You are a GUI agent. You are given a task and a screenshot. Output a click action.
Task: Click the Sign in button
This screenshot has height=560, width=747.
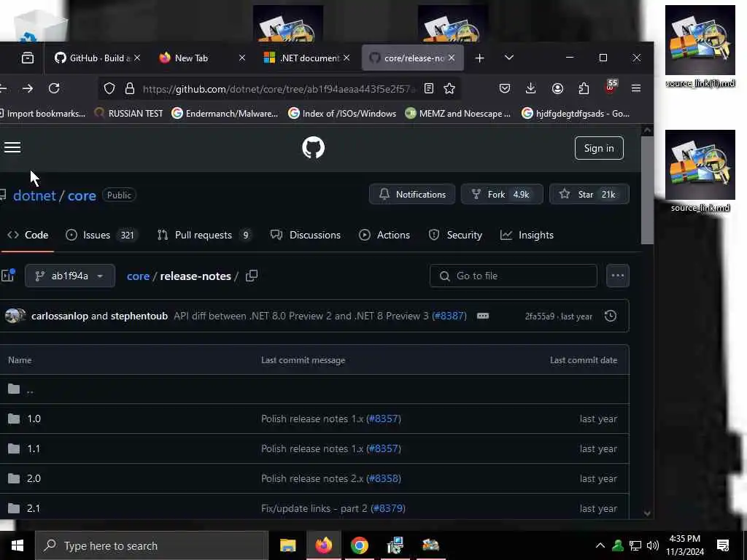(x=599, y=148)
